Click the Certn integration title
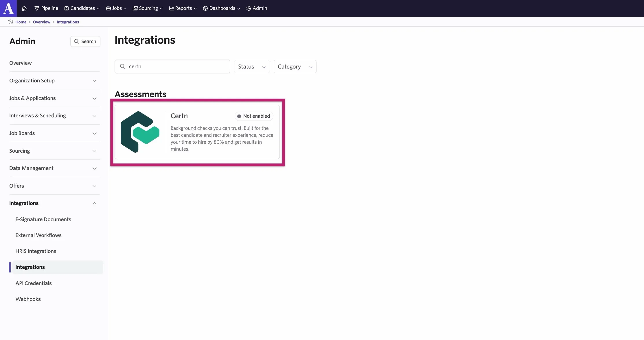 179,116
